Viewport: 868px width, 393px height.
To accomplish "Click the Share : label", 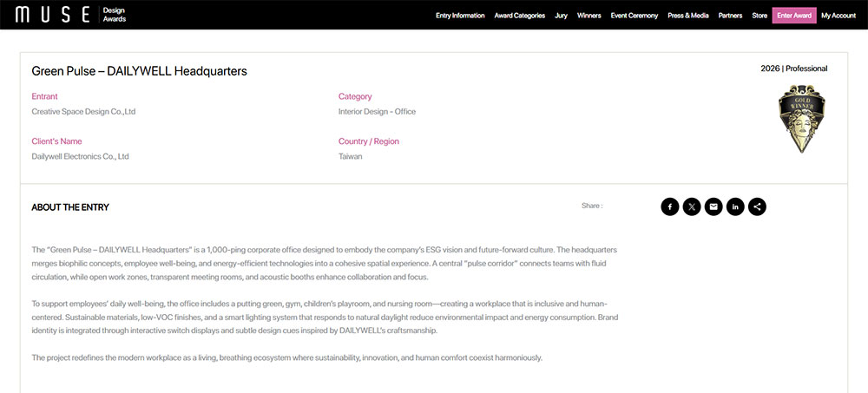I will click(592, 206).
